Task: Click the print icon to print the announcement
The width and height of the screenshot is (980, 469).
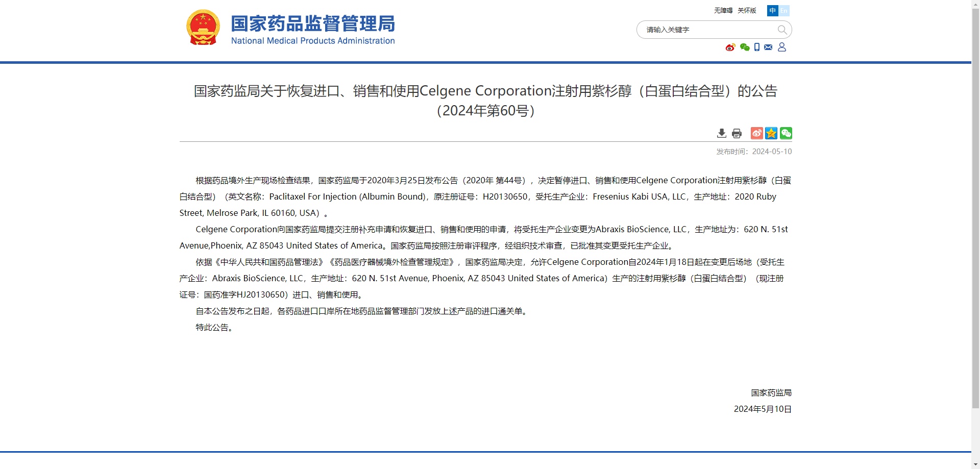Action: click(x=737, y=133)
